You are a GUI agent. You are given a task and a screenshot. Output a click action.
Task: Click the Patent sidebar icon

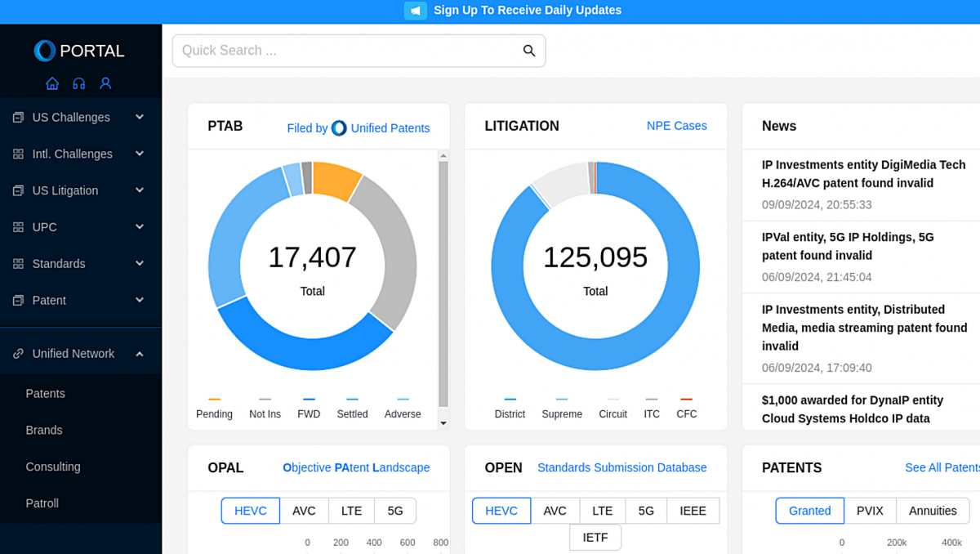tap(18, 301)
